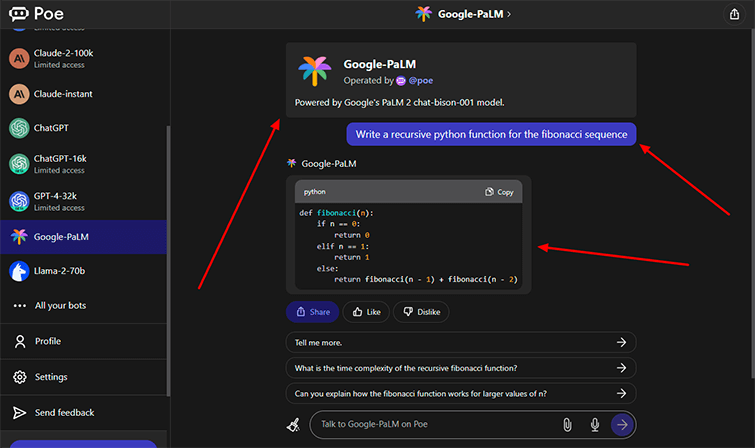Screen dimensions: 755x448
Task: Click the 'Powered by Google's PaLM 2' description
Action: tap(400, 103)
